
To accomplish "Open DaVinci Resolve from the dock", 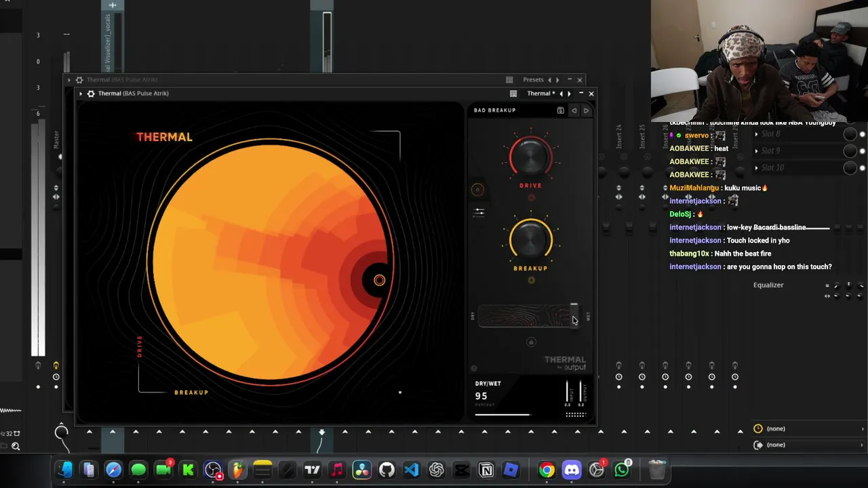I will click(x=361, y=470).
